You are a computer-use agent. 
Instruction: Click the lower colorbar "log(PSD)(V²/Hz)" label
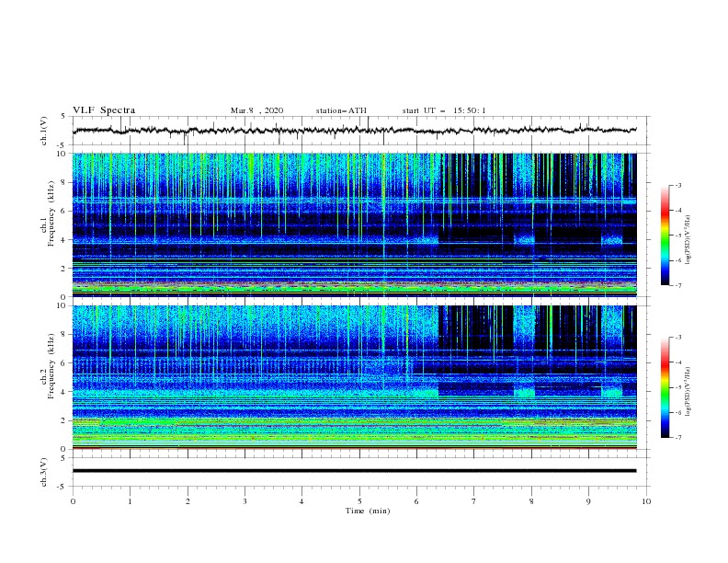pos(688,391)
